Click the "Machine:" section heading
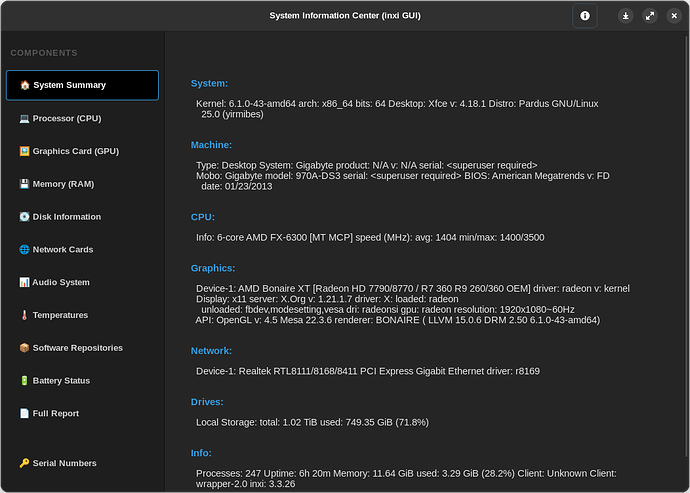This screenshot has height=493, width=690. (211, 145)
